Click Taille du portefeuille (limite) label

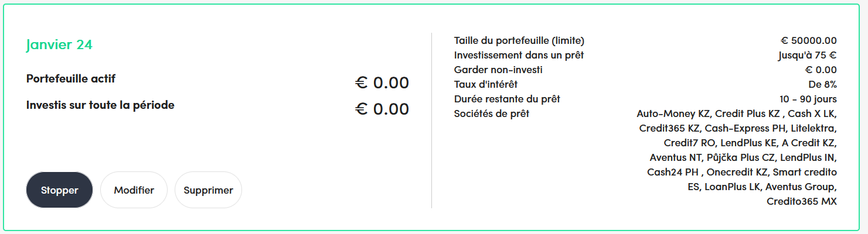(519, 41)
